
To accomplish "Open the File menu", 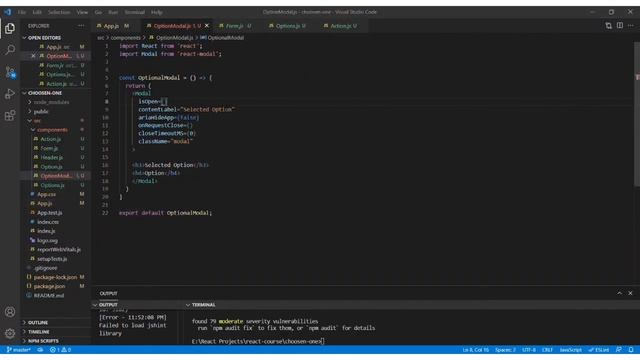I will point(22,12).
